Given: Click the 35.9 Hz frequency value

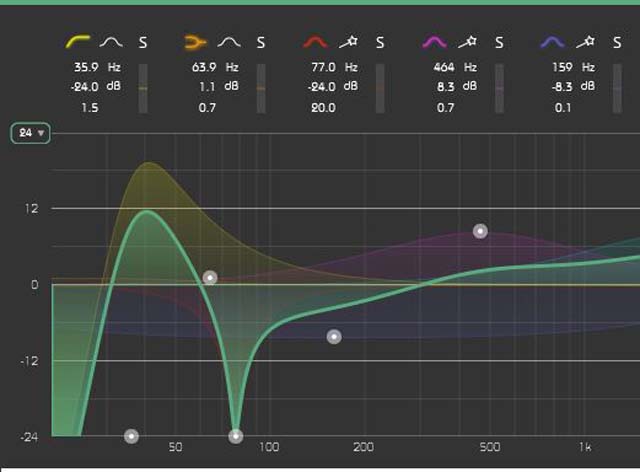Looking at the screenshot, I should [87, 67].
